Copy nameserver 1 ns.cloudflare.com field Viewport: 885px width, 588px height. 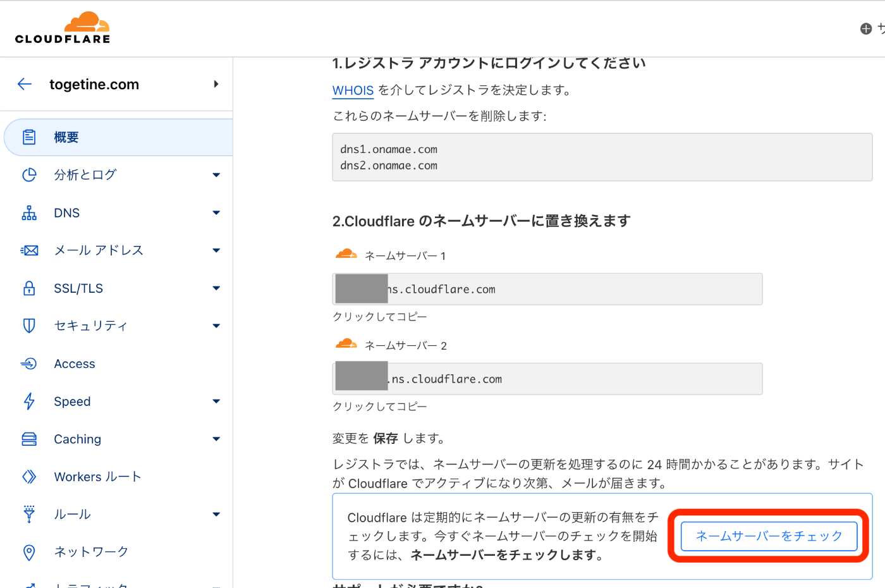coord(547,289)
